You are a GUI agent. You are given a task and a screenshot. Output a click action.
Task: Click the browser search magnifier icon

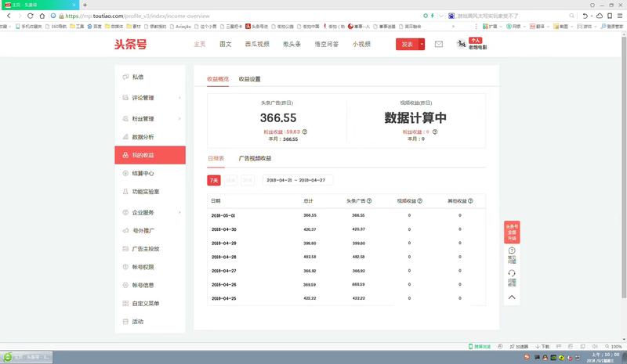point(572,16)
